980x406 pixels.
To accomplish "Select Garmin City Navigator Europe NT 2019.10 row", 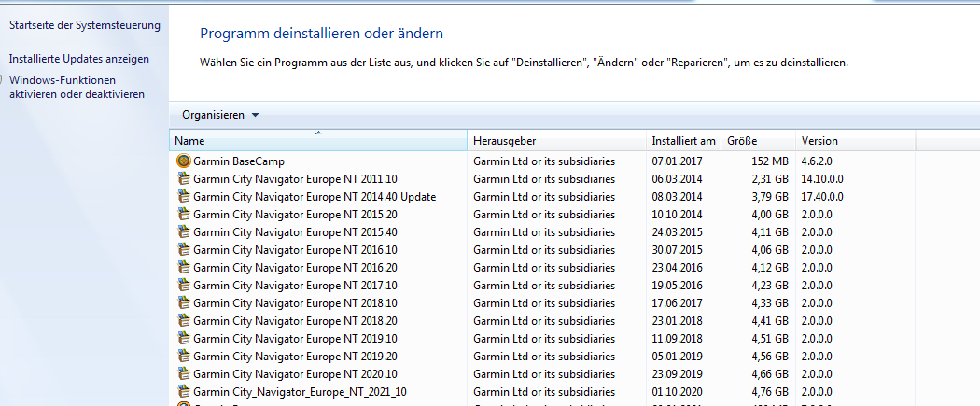I will (295, 338).
